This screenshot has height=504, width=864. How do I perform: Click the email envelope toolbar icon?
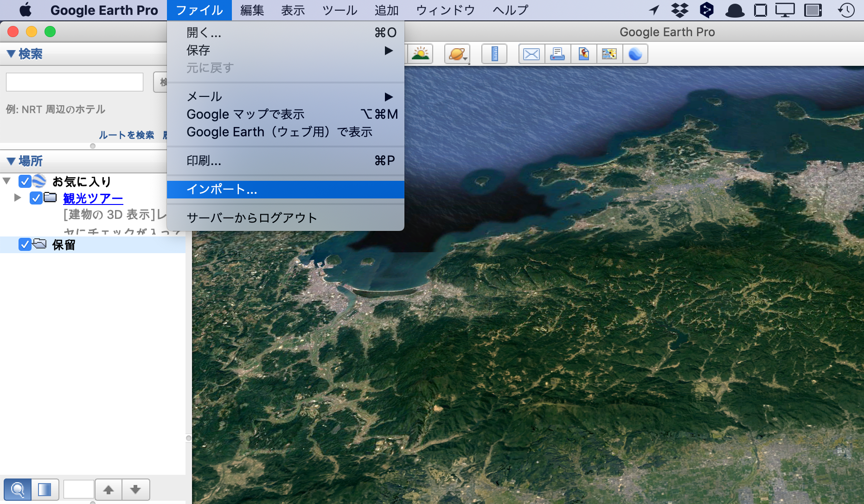click(531, 54)
